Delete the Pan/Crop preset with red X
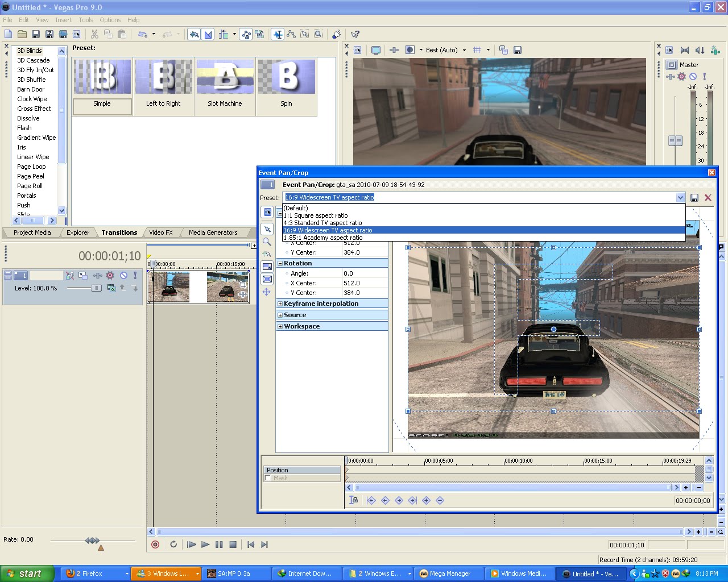 coord(708,197)
